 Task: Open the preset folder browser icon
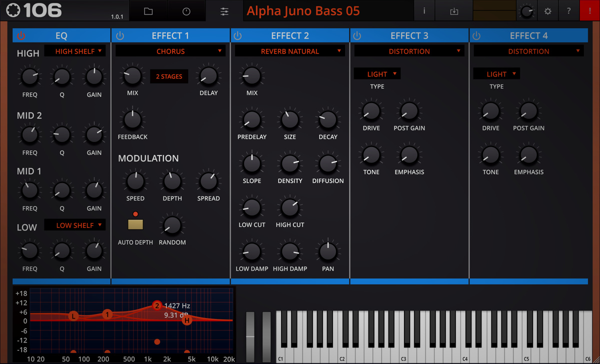point(148,10)
